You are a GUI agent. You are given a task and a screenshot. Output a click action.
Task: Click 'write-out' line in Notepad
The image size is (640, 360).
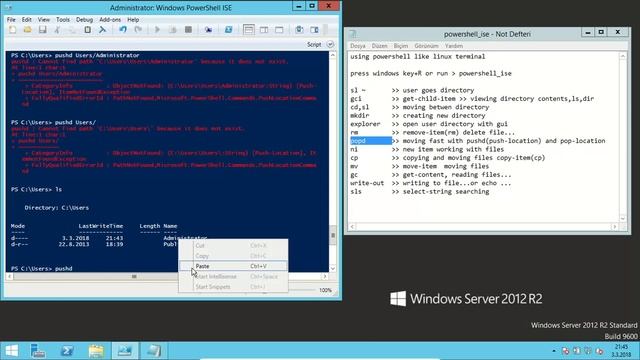click(431, 183)
